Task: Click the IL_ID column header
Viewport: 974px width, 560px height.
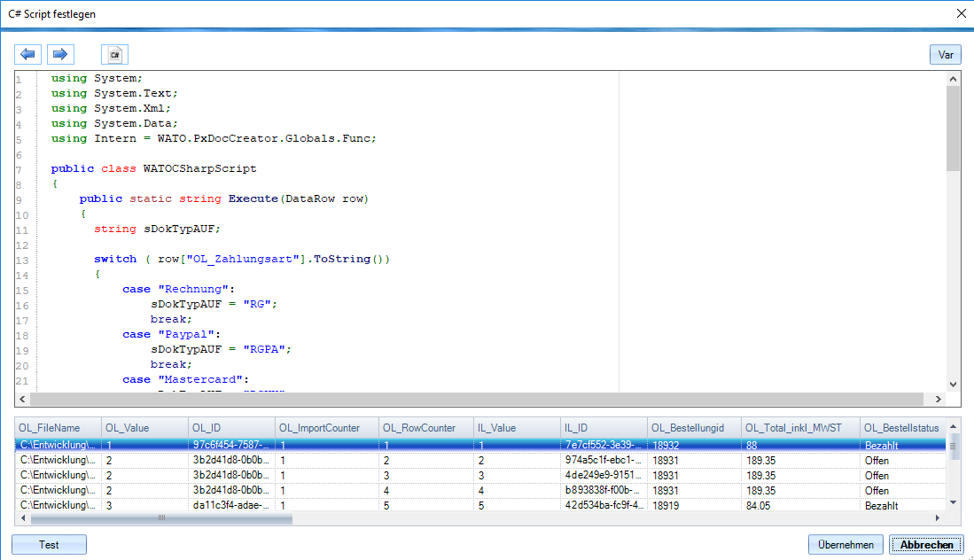Action: 603,428
